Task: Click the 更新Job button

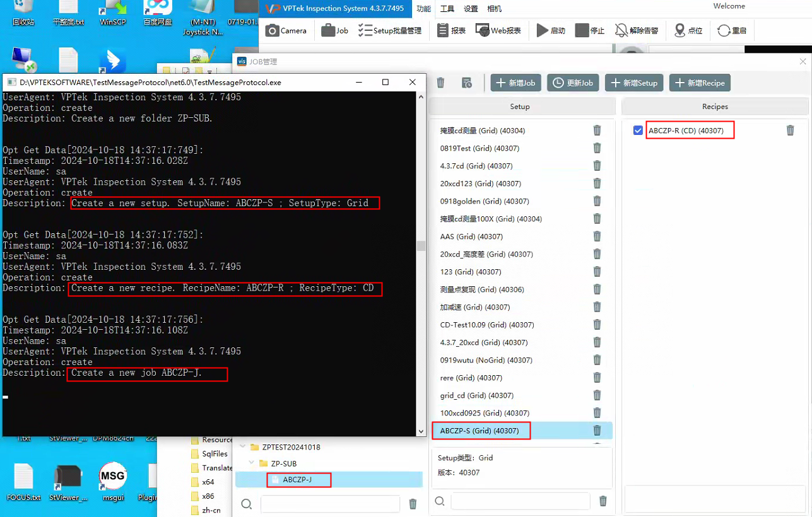Action: (573, 83)
